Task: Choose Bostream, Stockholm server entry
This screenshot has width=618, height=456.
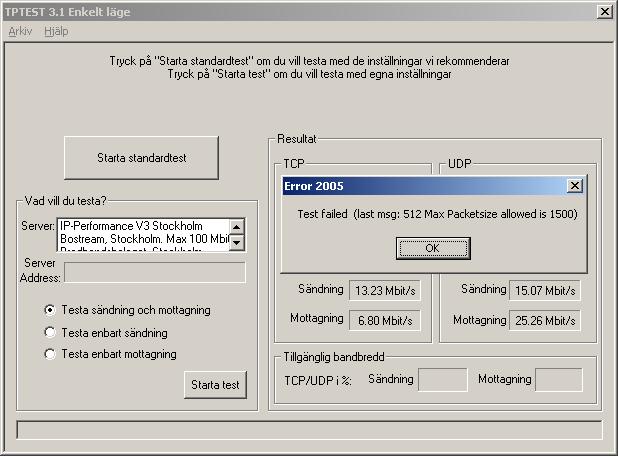Action: [144, 239]
